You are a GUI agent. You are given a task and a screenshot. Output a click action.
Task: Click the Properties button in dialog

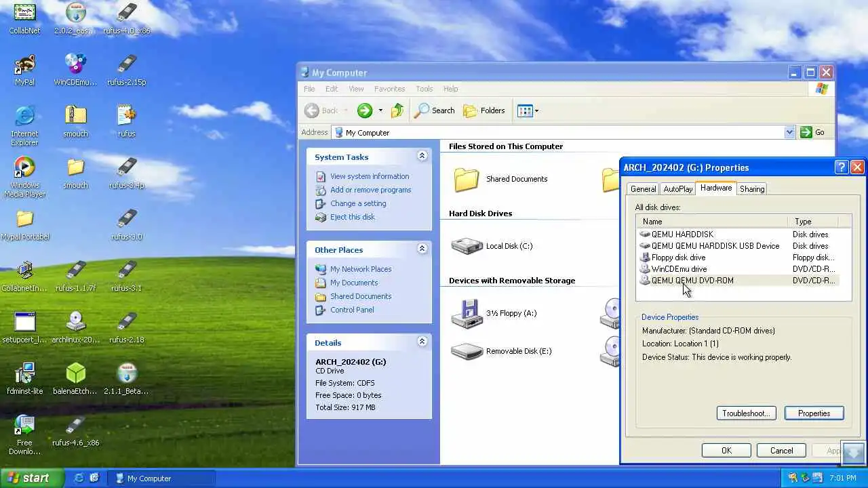(814, 413)
